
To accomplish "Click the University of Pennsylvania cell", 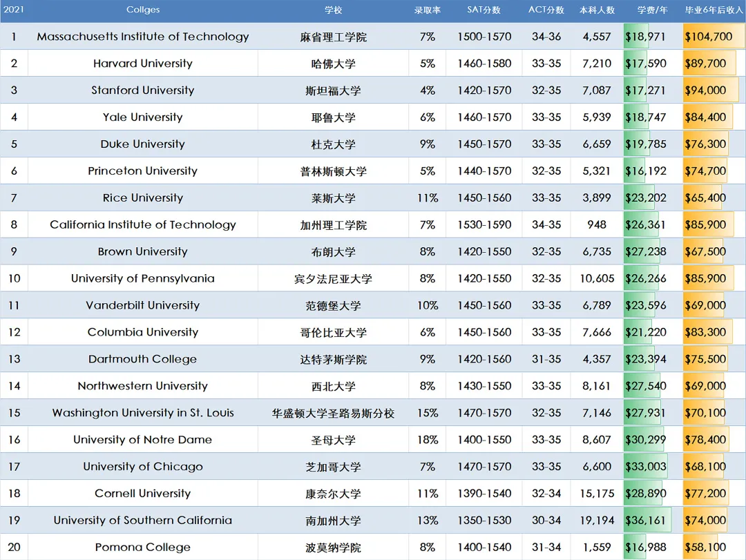I will (143, 278).
